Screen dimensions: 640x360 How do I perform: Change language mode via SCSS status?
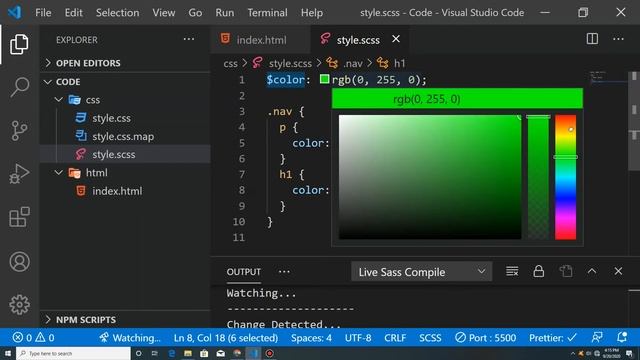430,338
